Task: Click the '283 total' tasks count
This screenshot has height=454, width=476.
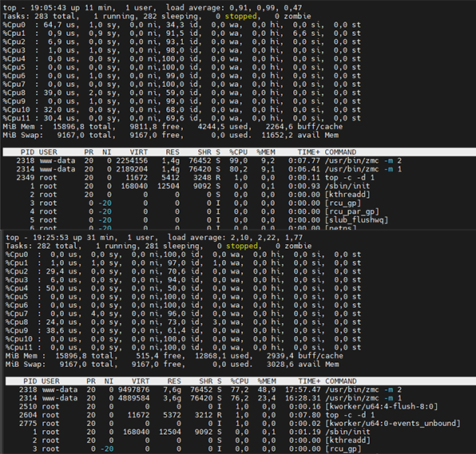Action: pyautogui.click(x=54, y=16)
